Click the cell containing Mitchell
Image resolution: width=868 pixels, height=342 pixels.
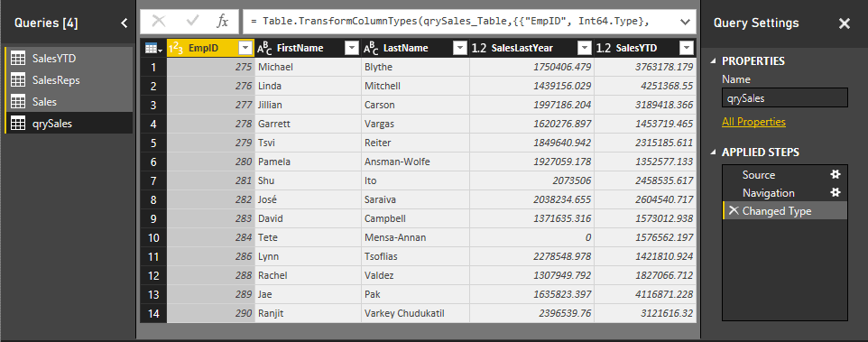tap(415, 87)
